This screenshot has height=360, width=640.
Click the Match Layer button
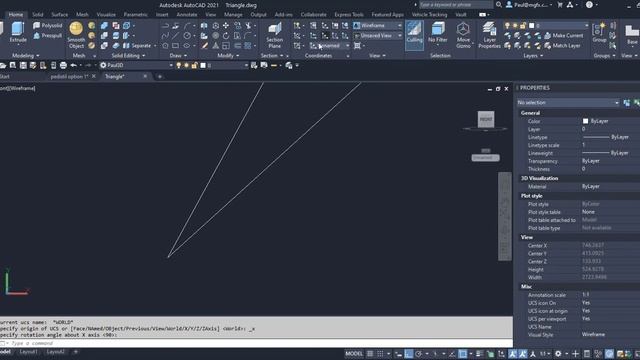coord(562,46)
